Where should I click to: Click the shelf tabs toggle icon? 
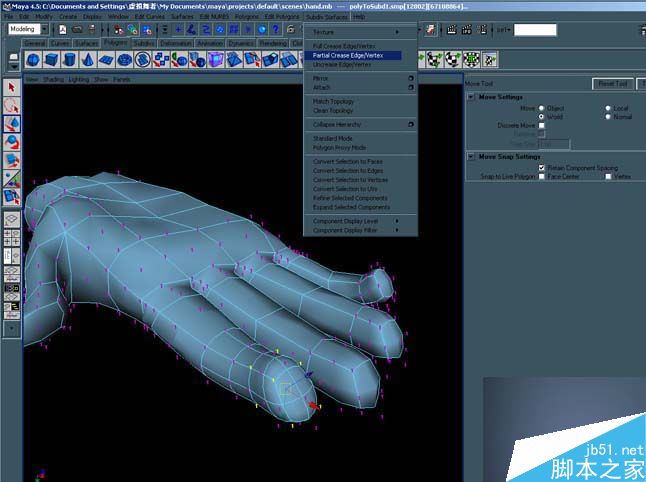coord(14,56)
